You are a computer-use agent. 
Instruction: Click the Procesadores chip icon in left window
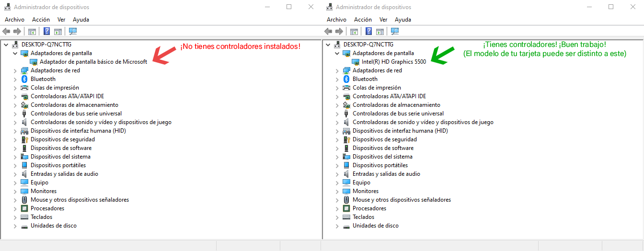[25, 208]
